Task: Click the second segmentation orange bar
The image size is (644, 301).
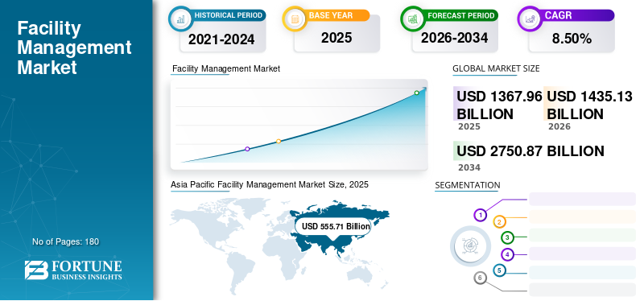Action: tap(582, 216)
